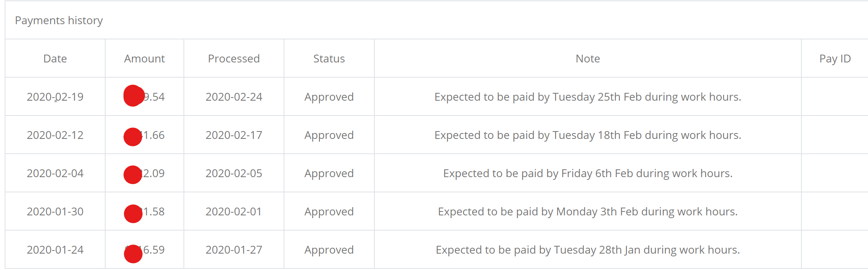Click processed date 2020-01-27
This screenshot has width=868, height=270.
(x=234, y=250)
